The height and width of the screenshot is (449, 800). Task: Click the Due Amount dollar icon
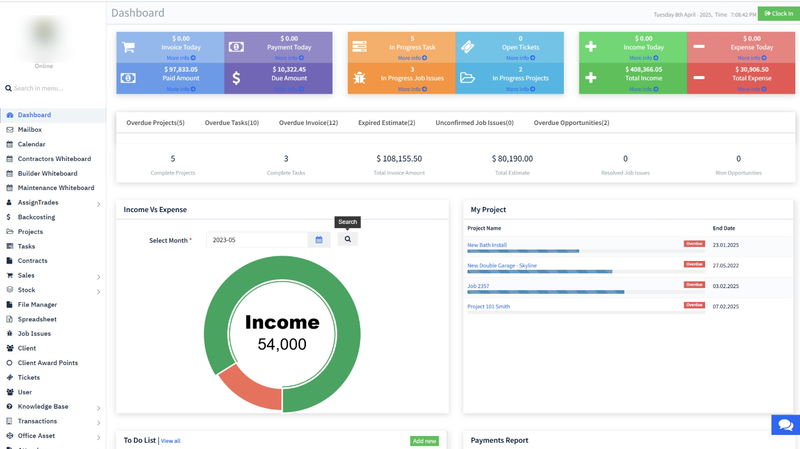pos(236,78)
